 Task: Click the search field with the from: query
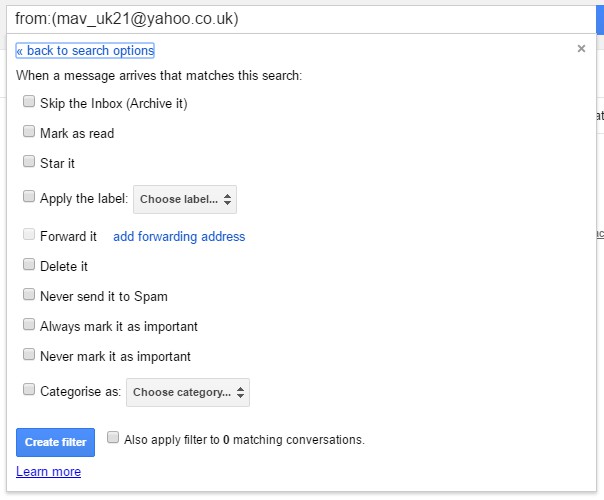(300, 18)
